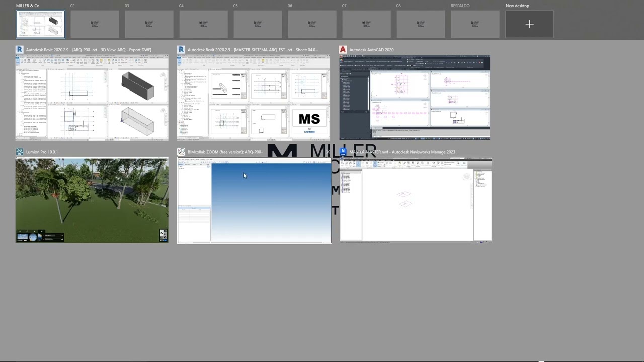644x362 pixels.
Task: Click the Navisworks Manage application icon
Action: (343, 152)
